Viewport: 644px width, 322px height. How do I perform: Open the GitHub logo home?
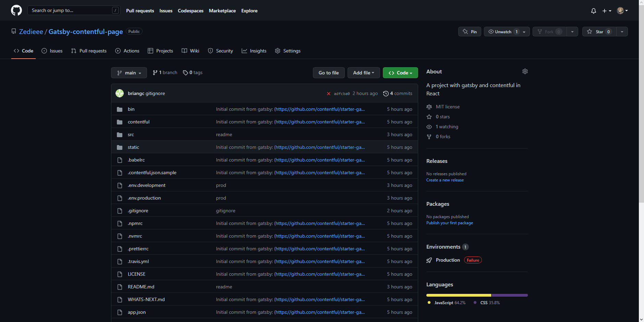[16, 10]
